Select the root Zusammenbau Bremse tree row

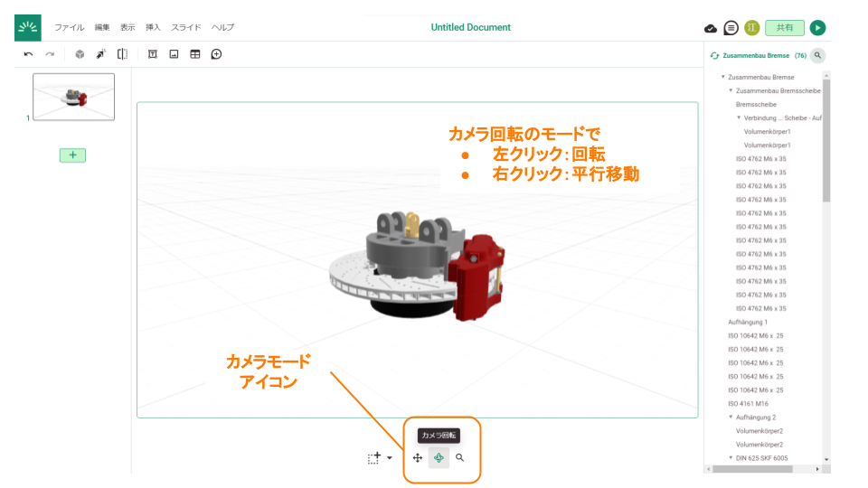[x=761, y=78]
